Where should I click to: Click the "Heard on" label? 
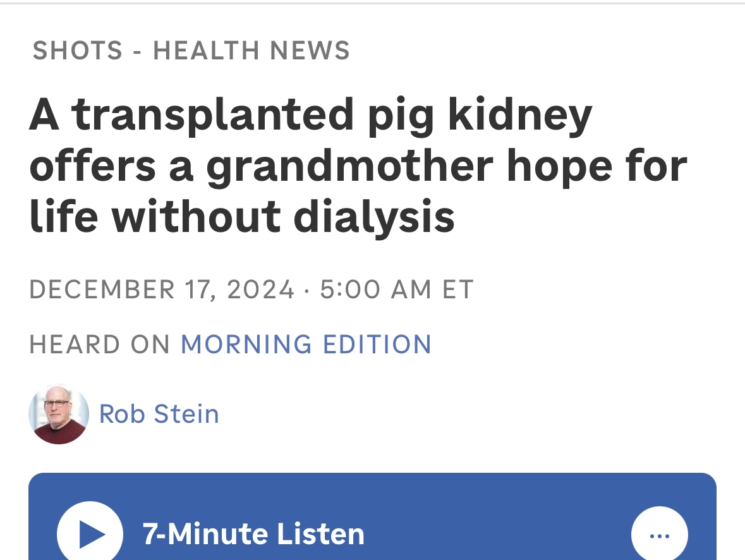click(100, 344)
